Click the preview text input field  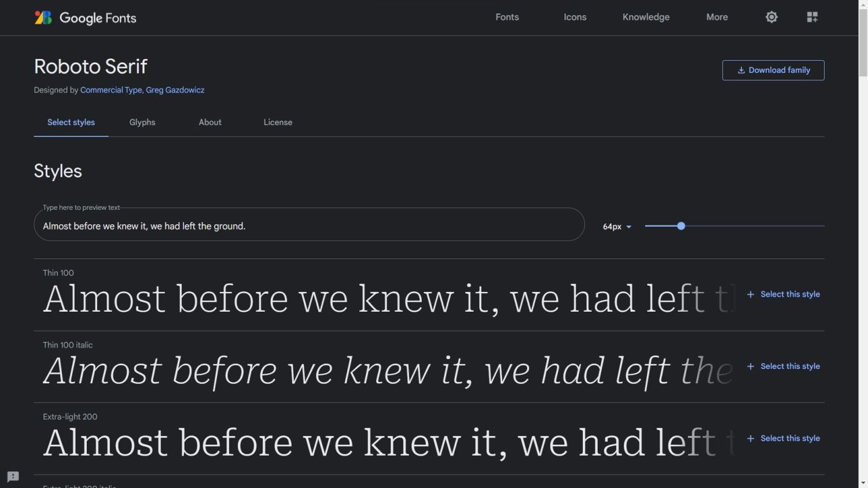(x=309, y=226)
